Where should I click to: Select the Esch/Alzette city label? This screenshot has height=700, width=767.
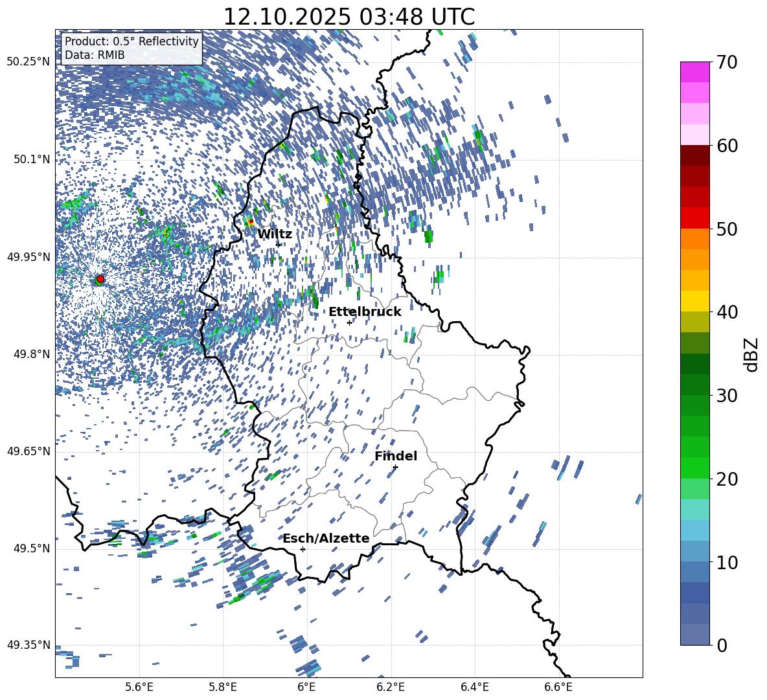(326, 538)
